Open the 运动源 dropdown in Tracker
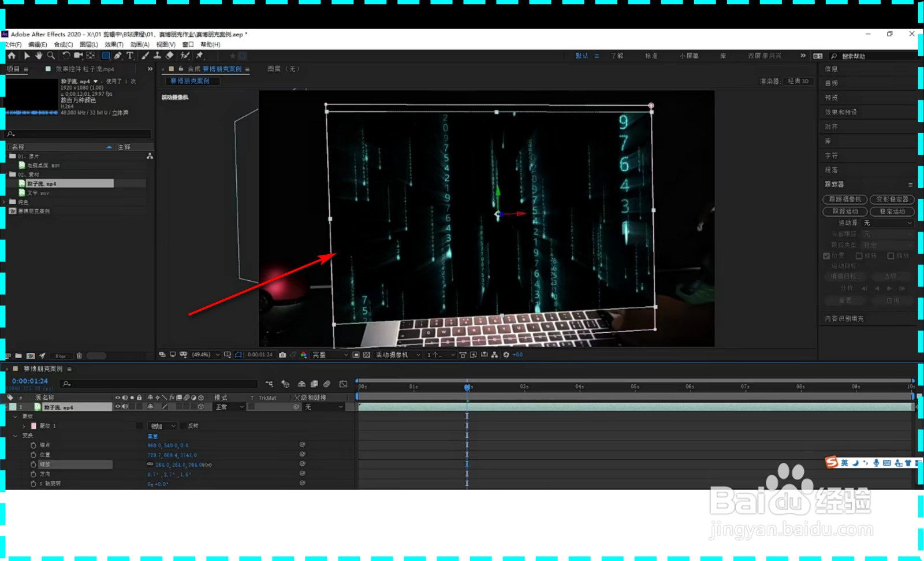Image resolution: width=924 pixels, height=561 pixels. [888, 223]
